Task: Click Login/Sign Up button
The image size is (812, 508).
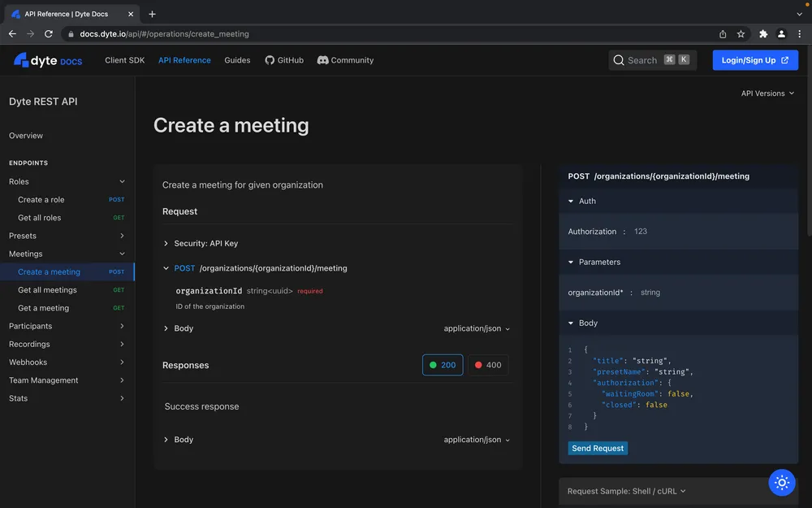Action: 755,60
